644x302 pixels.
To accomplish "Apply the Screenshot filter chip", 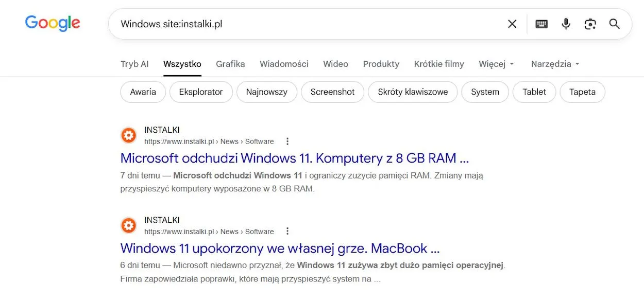I will point(332,92).
